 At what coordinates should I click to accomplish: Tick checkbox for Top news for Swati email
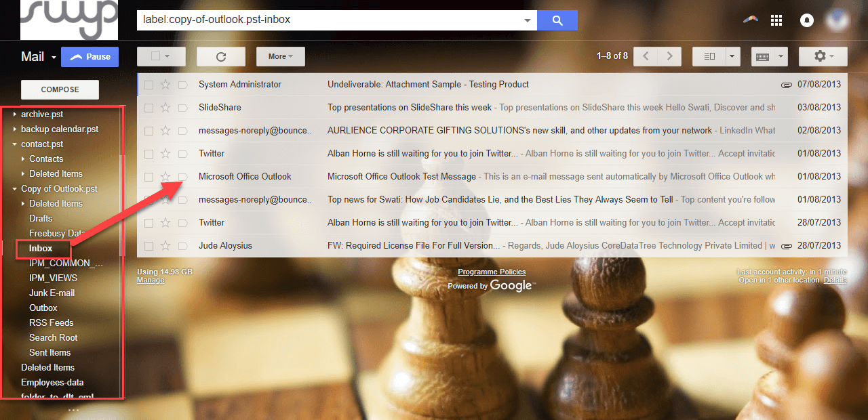[149, 200]
